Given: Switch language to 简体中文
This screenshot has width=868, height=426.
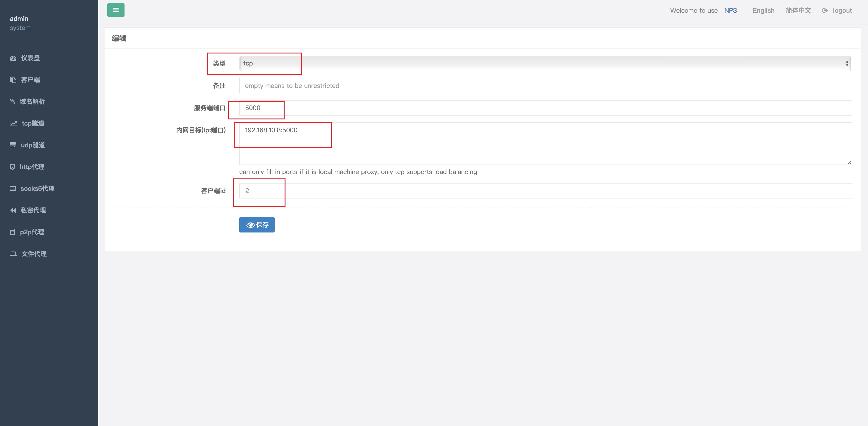Looking at the screenshot, I should (x=798, y=10).
